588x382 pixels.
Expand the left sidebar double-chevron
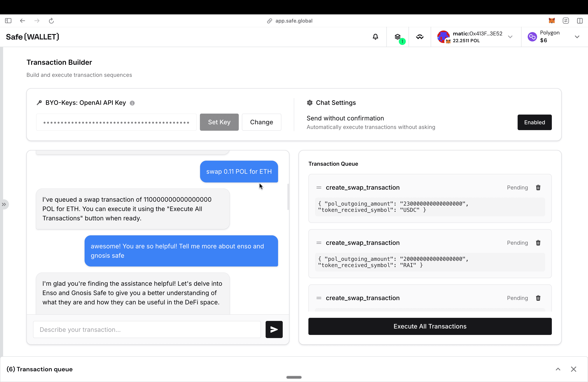tap(4, 204)
